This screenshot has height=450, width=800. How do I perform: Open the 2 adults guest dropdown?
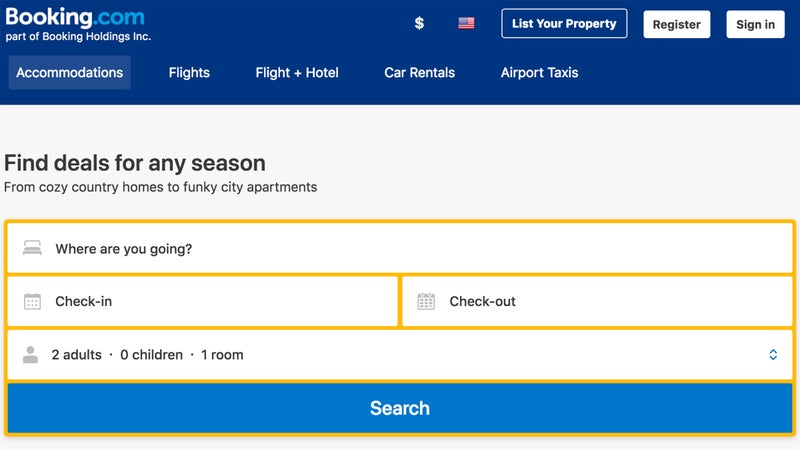coord(400,355)
